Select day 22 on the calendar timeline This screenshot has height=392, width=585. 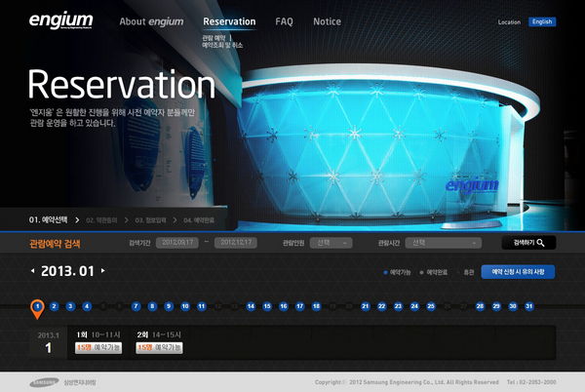coord(381,306)
